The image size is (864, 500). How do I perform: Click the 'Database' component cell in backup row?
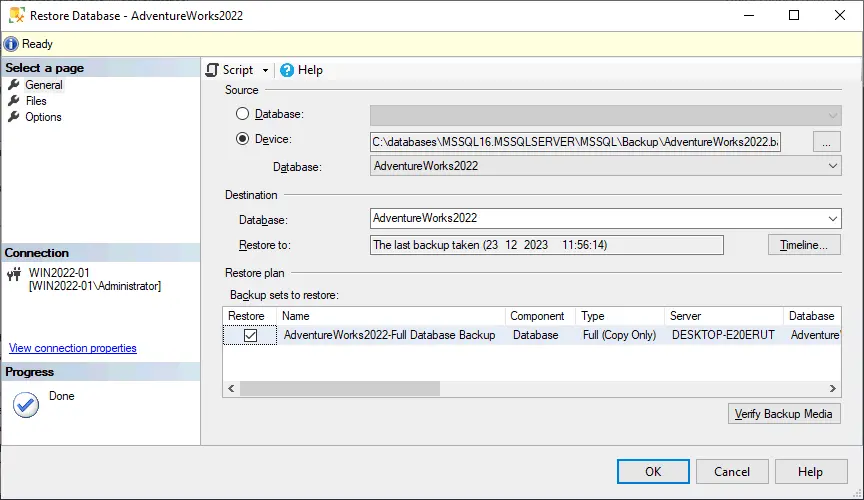(x=536, y=335)
